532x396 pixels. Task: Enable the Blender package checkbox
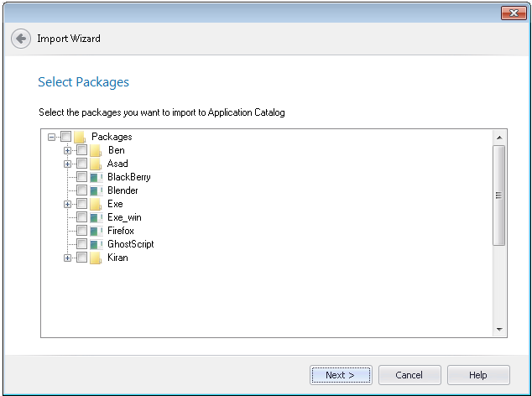(81, 190)
